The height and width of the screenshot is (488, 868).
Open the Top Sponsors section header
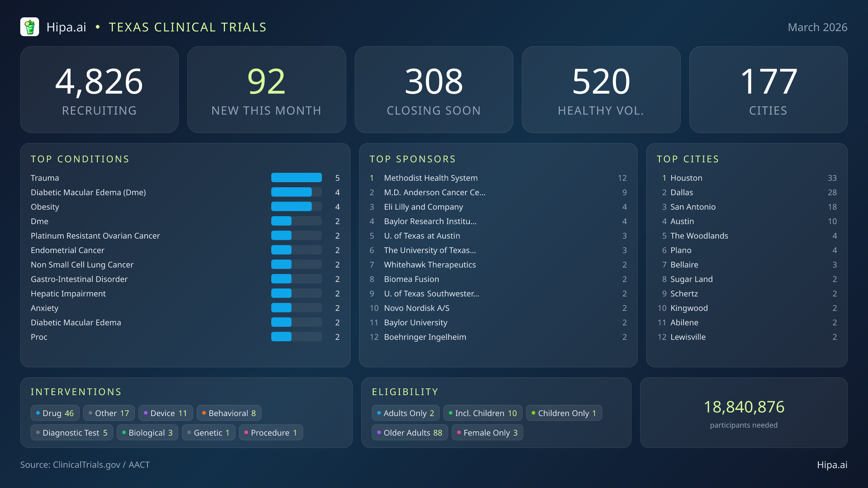pos(413,159)
